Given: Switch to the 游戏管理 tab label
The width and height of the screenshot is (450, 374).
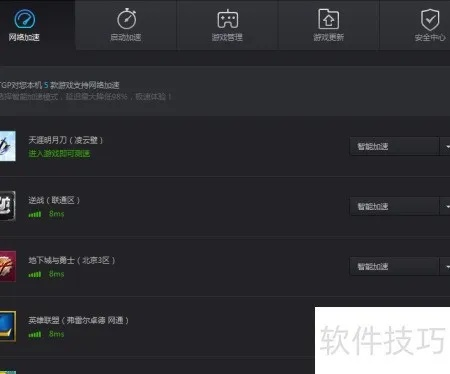Looking at the screenshot, I should (x=227, y=37).
